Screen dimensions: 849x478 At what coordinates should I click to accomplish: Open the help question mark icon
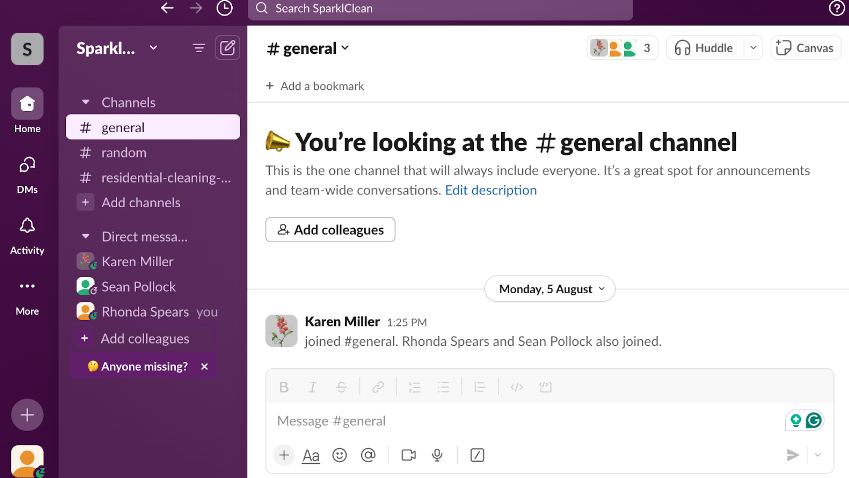pyautogui.click(x=837, y=8)
